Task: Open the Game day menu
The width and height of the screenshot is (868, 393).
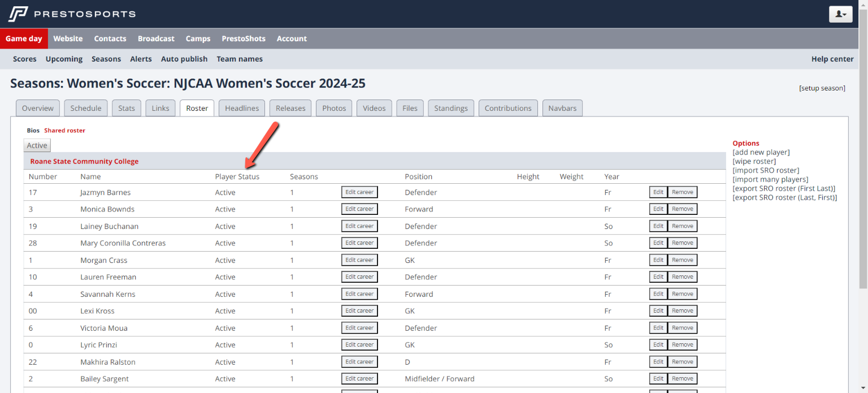Action: [24, 38]
